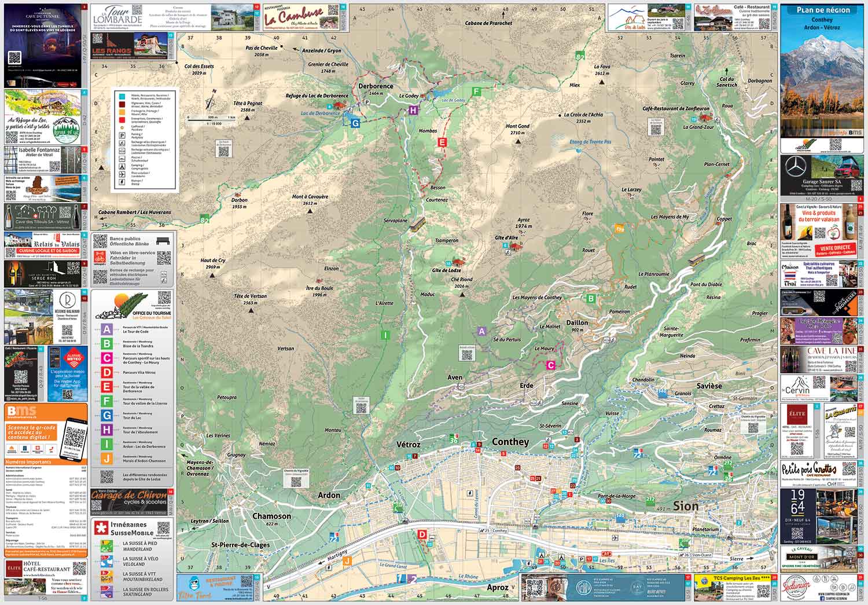
Task: Click the Pas de Cheville 2038 m label
Action: pyautogui.click(x=262, y=51)
